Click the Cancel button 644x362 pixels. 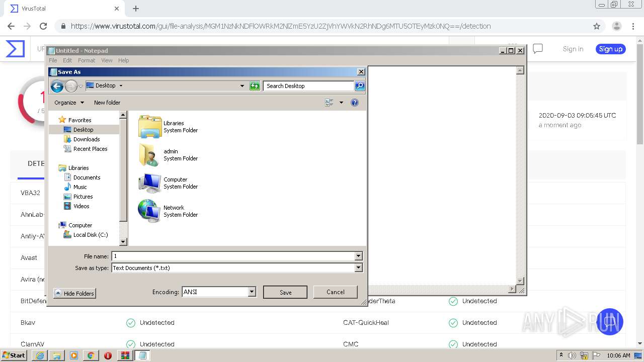click(335, 292)
